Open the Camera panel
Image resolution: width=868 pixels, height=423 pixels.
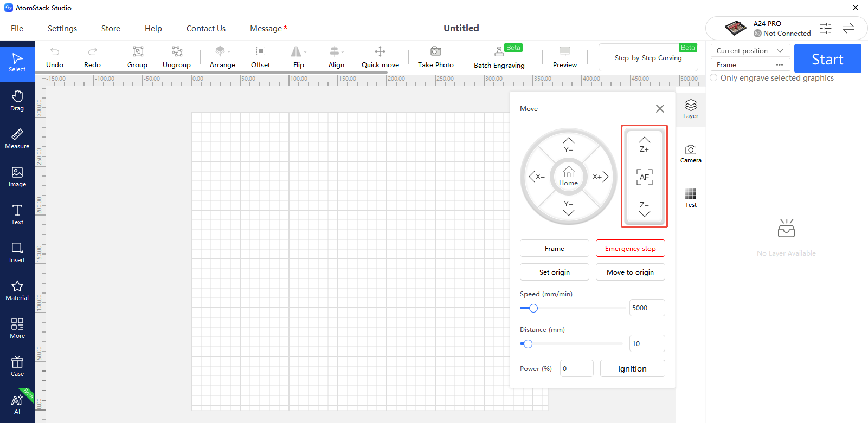point(691,153)
